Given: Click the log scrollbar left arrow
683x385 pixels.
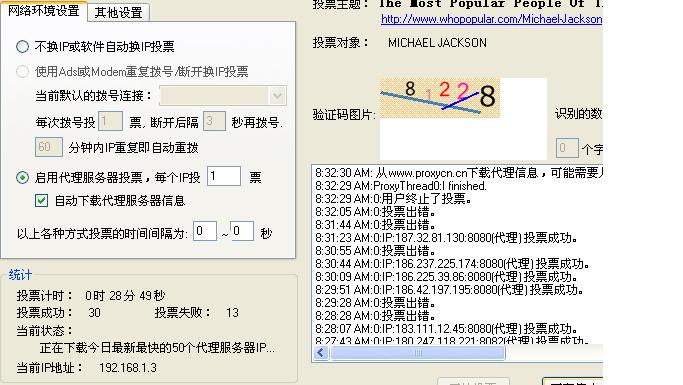Looking at the screenshot, I should 321,352.
